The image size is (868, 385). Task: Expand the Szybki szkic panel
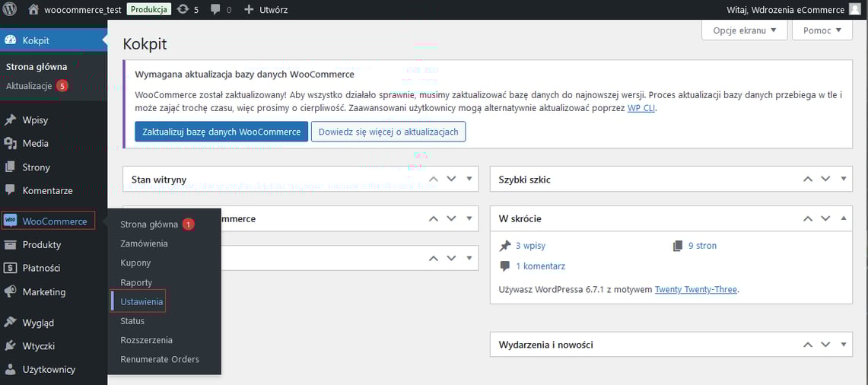844,179
